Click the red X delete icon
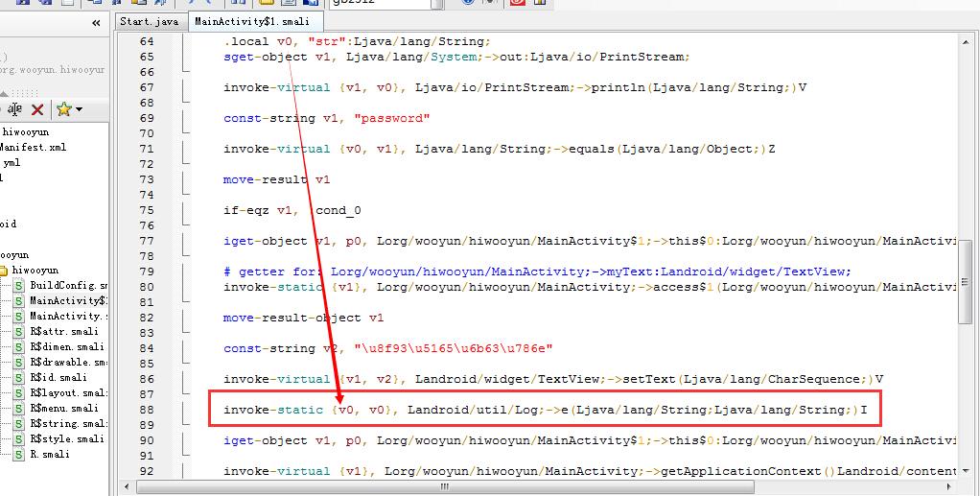The height and width of the screenshot is (496, 980). (37, 109)
